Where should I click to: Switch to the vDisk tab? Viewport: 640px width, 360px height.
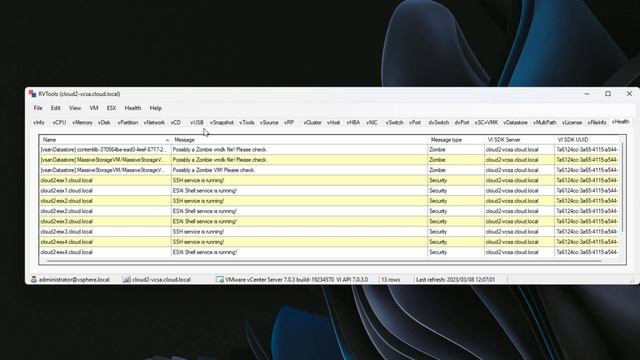click(104, 122)
